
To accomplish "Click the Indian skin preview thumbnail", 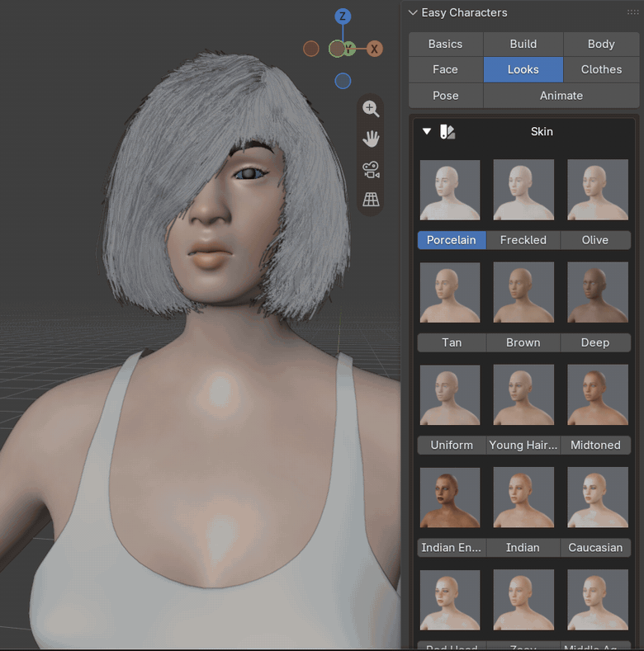I will point(523,498).
